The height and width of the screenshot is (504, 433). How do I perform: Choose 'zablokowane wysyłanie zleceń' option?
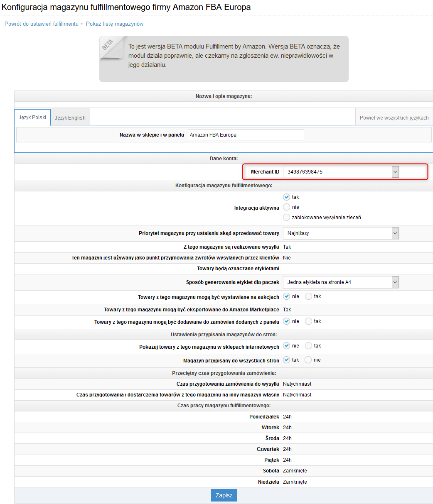286,218
